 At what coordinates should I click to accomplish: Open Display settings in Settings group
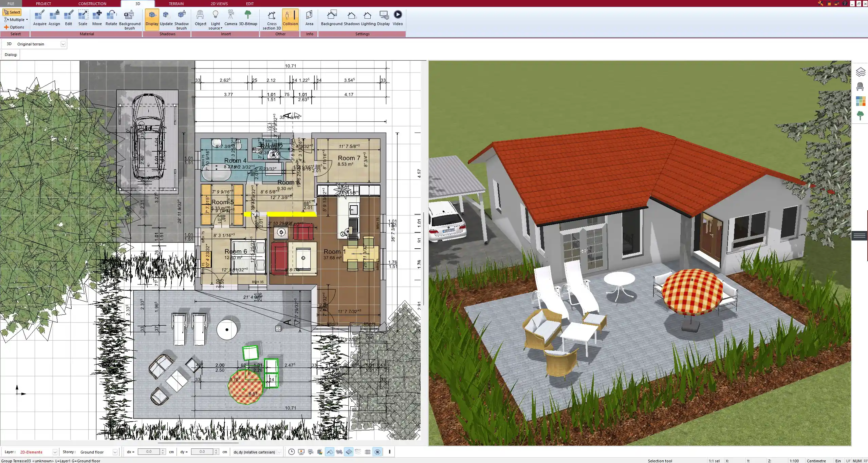384,18
